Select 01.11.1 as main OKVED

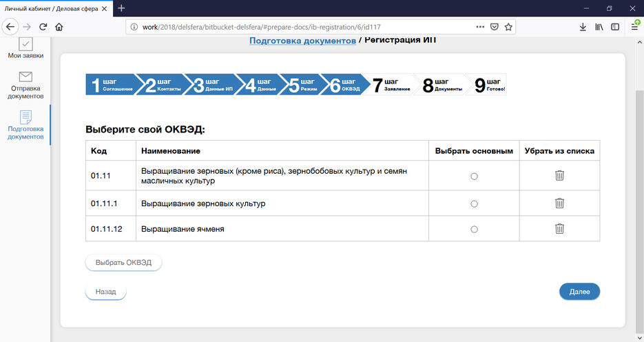tap(474, 204)
